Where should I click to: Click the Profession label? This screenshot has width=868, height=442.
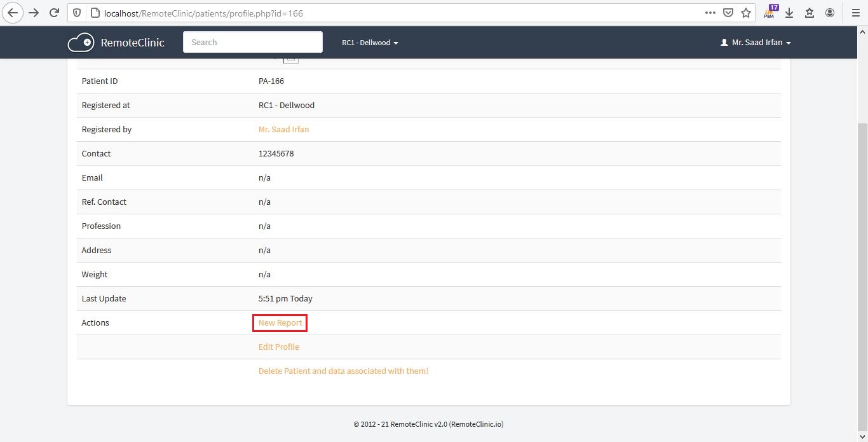click(101, 226)
